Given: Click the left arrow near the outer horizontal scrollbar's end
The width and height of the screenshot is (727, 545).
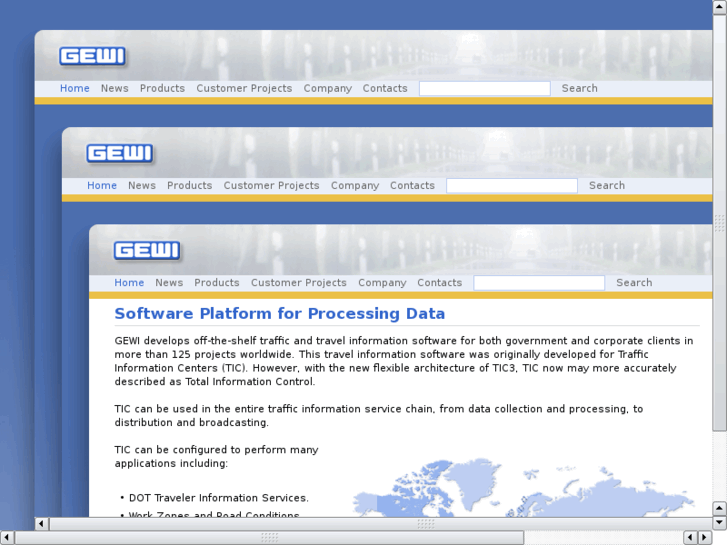Looking at the screenshot, I should click(691, 538).
